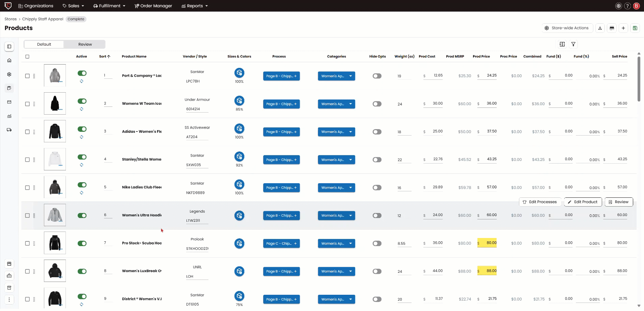Click the archive box icon in sidebar
The image size is (644, 311).
click(x=9, y=288)
